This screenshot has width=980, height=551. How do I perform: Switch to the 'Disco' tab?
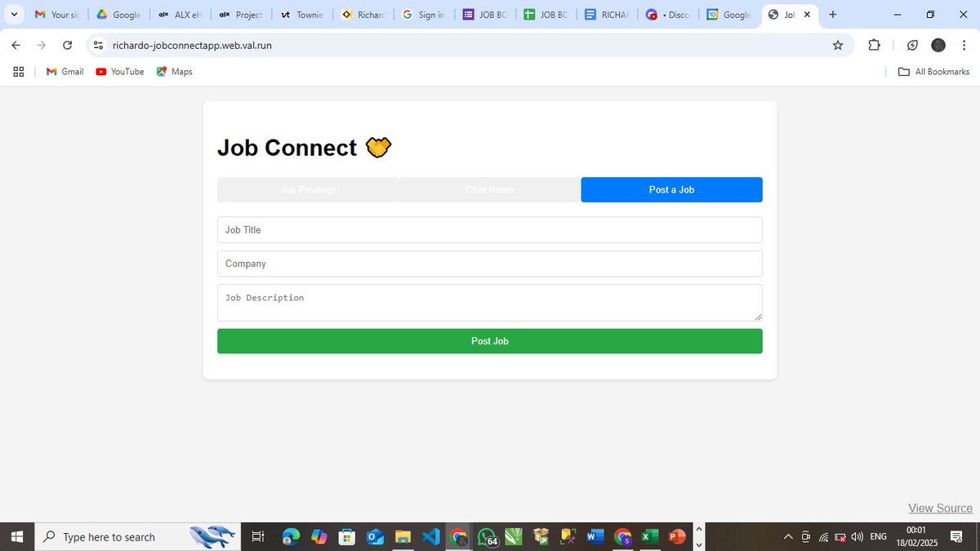(x=668, y=15)
